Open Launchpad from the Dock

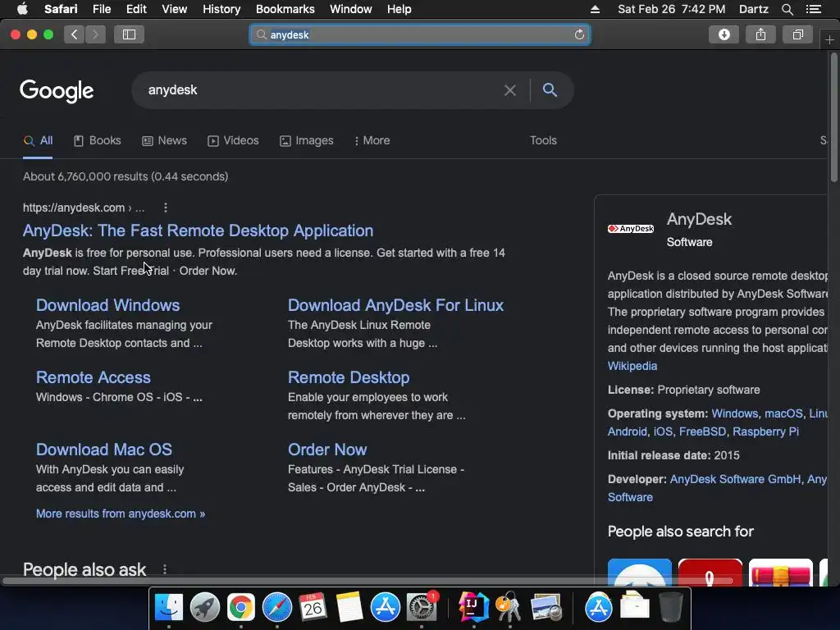(x=204, y=608)
